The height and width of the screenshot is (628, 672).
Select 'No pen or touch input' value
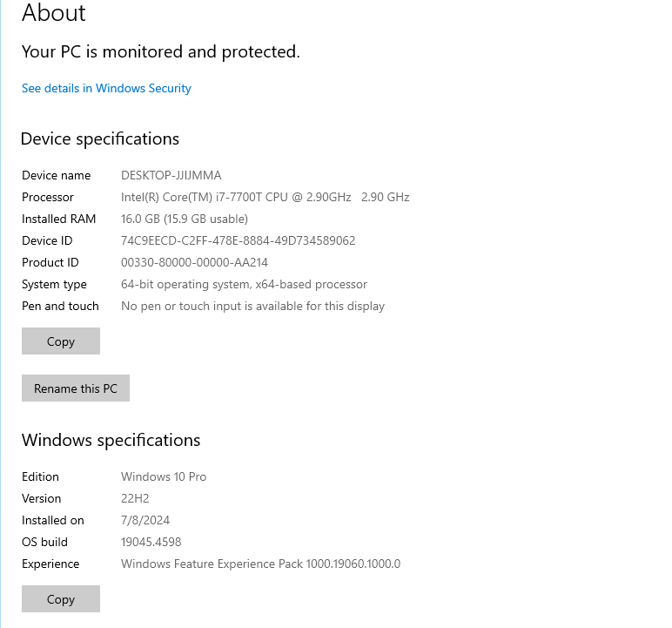pos(252,307)
